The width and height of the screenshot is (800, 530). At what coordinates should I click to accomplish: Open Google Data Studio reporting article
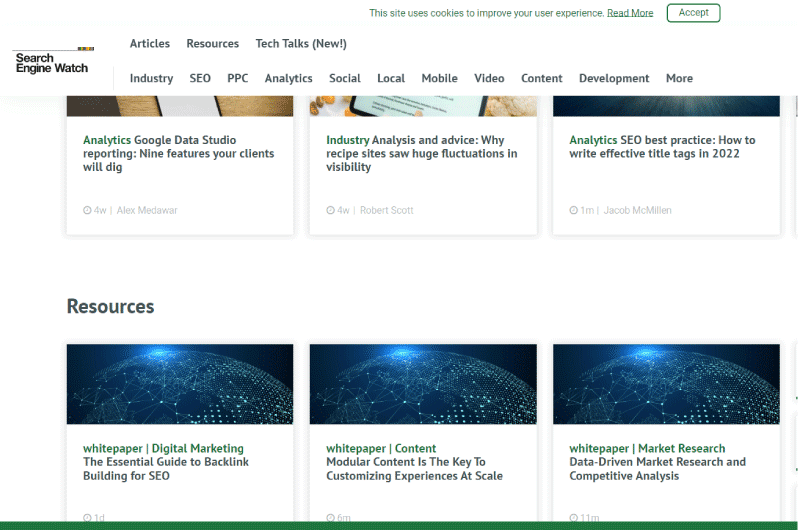click(179, 154)
